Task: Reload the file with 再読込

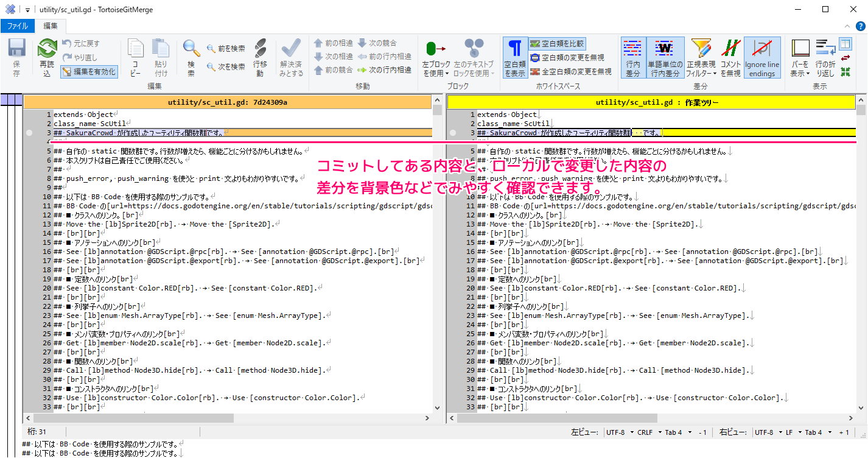Action: tap(47, 58)
